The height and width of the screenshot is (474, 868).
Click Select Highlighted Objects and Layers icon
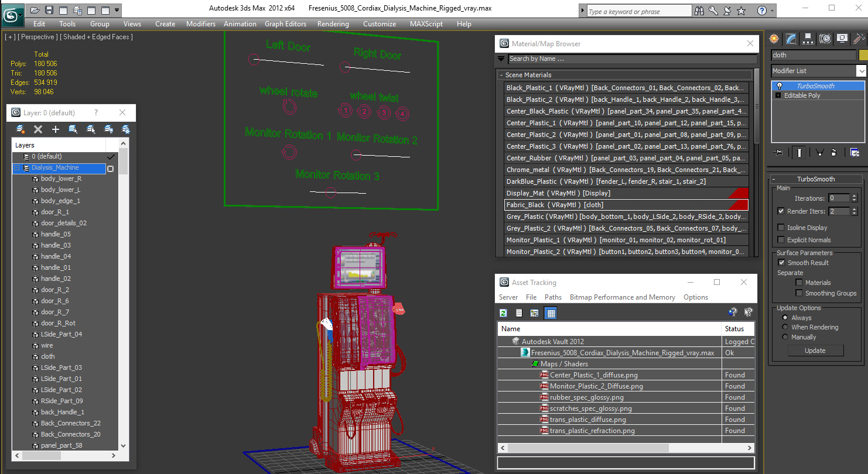point(73,129)
